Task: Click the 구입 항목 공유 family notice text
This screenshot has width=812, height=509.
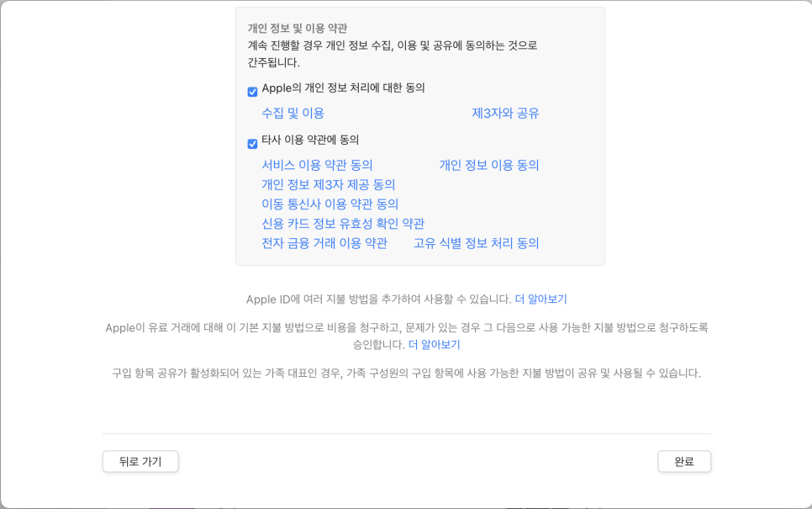Action: pos(407,374)
